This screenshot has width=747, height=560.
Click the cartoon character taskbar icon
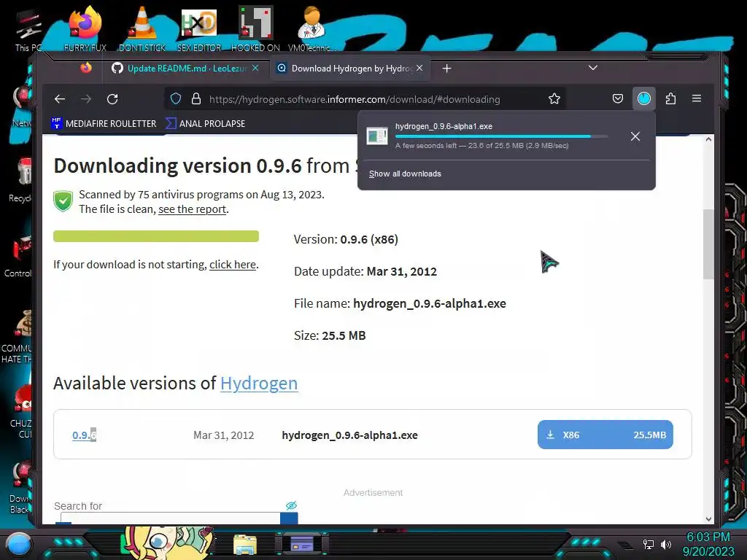[168, 542]
